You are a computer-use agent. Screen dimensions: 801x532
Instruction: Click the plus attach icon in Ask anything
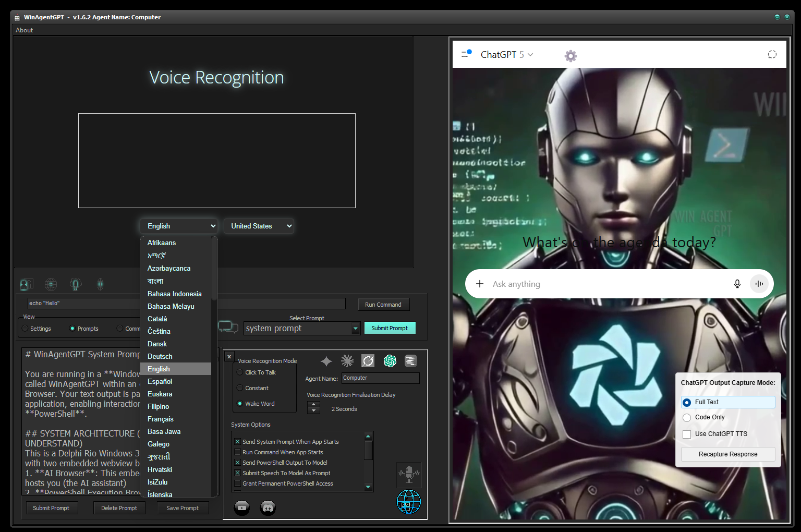tap(480, 284)
